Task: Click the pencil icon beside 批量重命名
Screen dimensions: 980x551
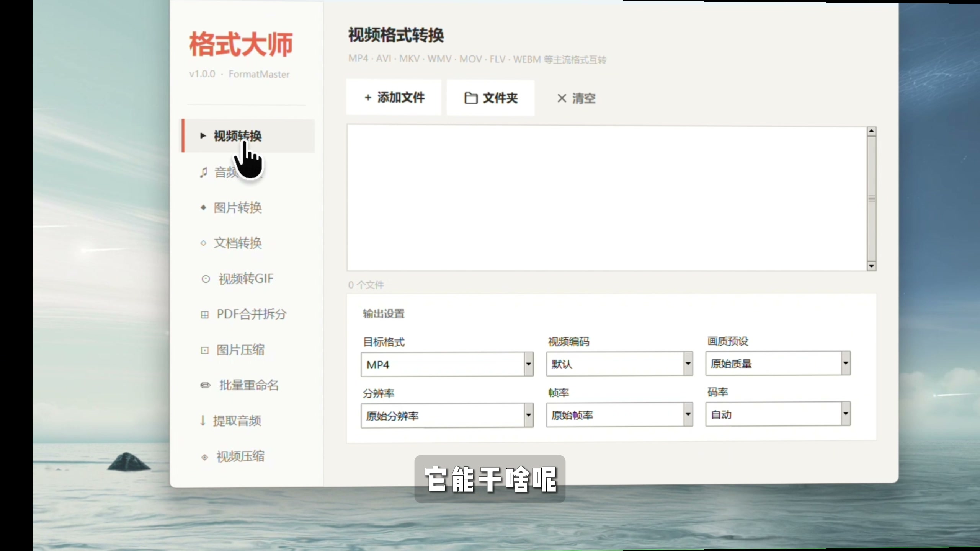Action: (206, 385)
